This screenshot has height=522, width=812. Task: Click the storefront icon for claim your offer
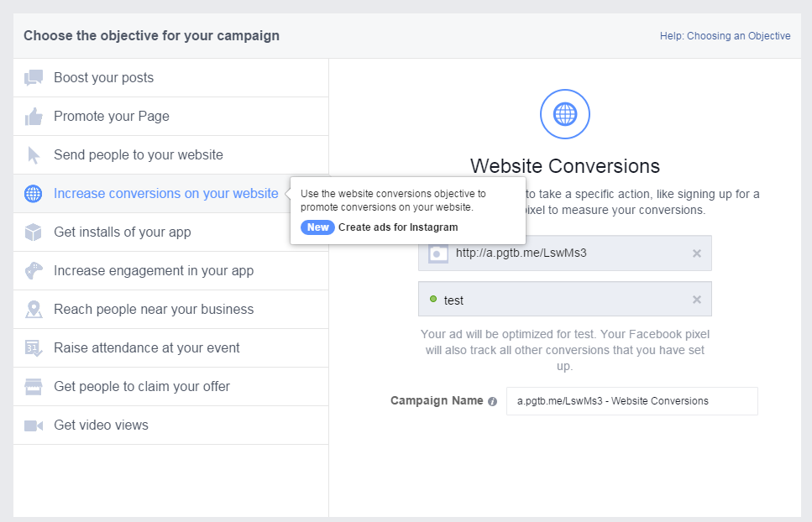pyautogui.click(x=34, y=387)
